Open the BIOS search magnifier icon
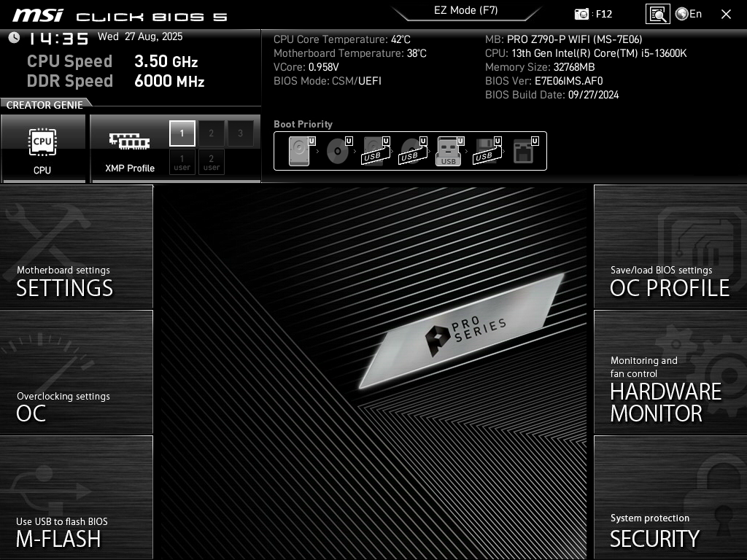Image resolution: width=747 pixels, height=560 pixels. [x=657, y=14]
